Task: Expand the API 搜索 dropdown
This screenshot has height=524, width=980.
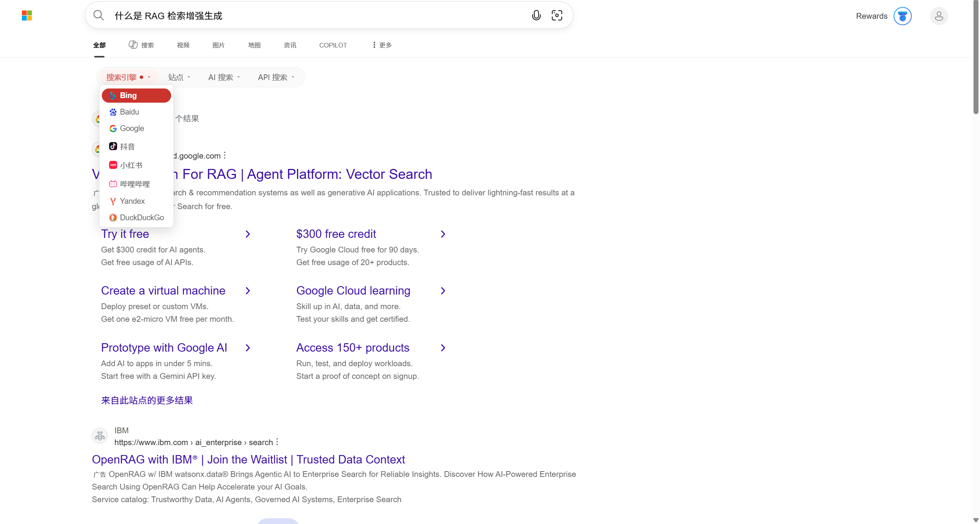Action: [x=276, y=77]
